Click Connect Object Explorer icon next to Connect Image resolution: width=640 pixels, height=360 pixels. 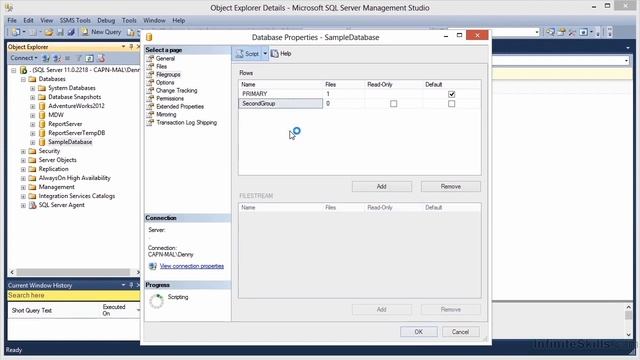[46, 58]
